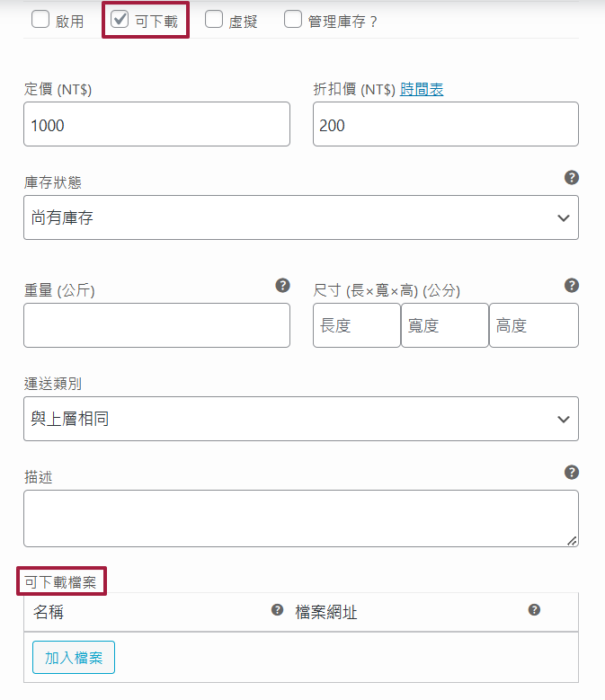Click help icon above 描述 textarea
This screenshot has height=700, width=605.
[x=571, y=473]
